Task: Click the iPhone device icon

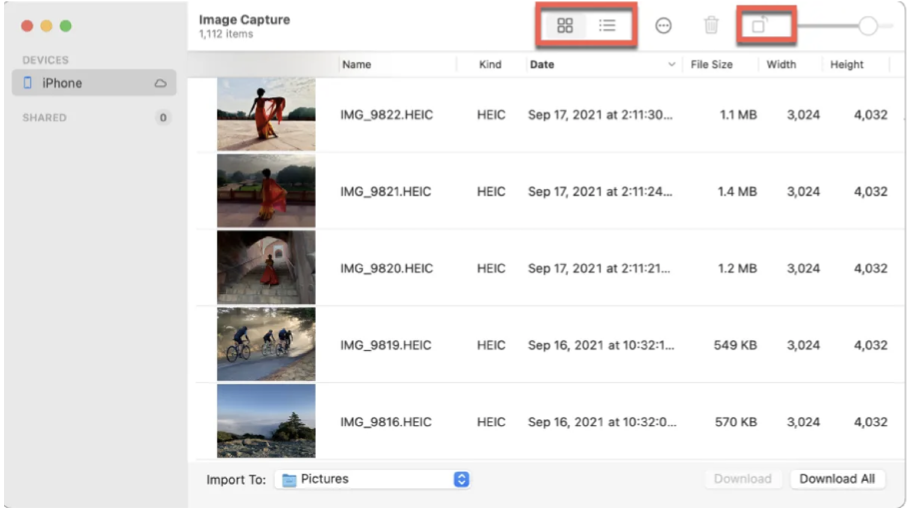Action: 27,83
